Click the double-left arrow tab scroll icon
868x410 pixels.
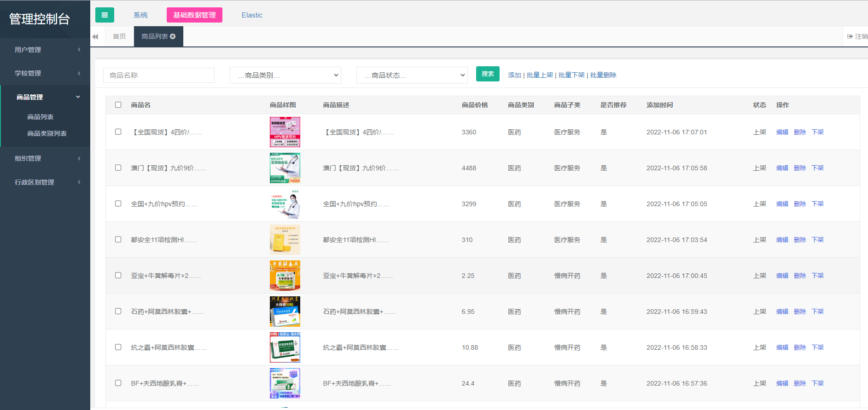[x=95, y=37]
